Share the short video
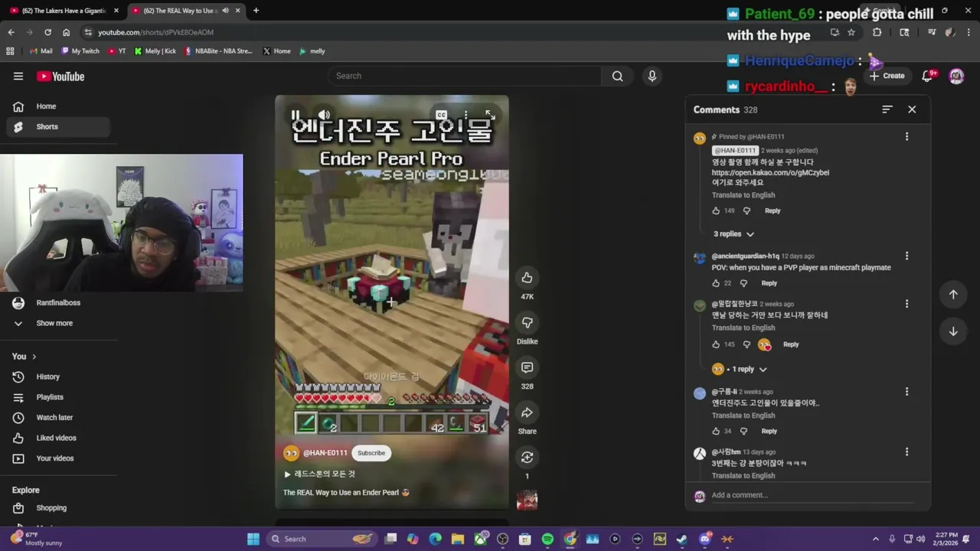 point(527,412)
